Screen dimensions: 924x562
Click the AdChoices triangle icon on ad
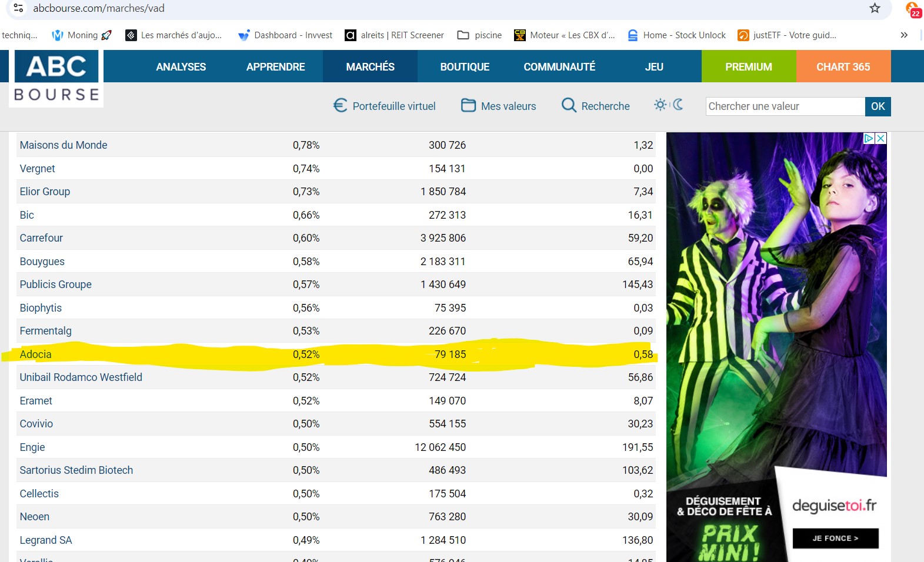point(869,138)
